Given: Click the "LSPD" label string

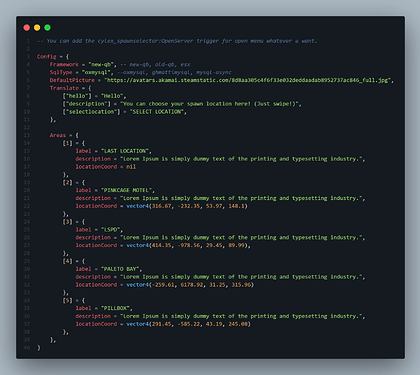Looking at the screenshot, I should click(x=111, y=230).
